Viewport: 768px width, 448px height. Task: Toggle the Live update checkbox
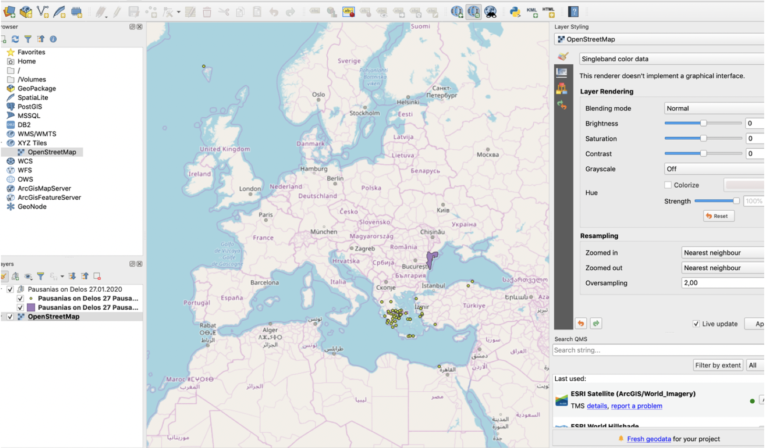pyautogui.click(x=696, y=324)
